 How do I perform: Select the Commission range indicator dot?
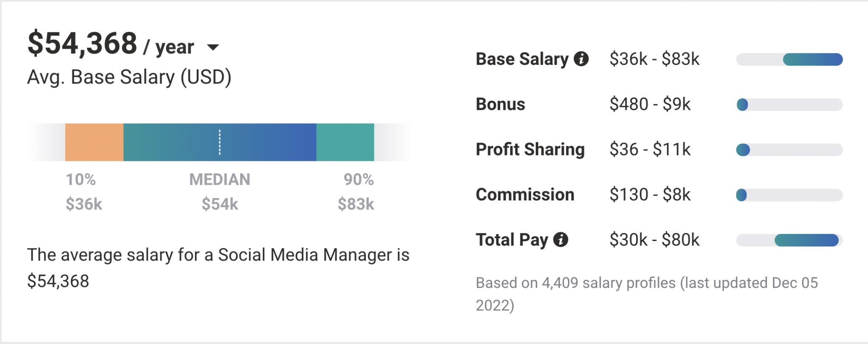[x=742, y=194]
